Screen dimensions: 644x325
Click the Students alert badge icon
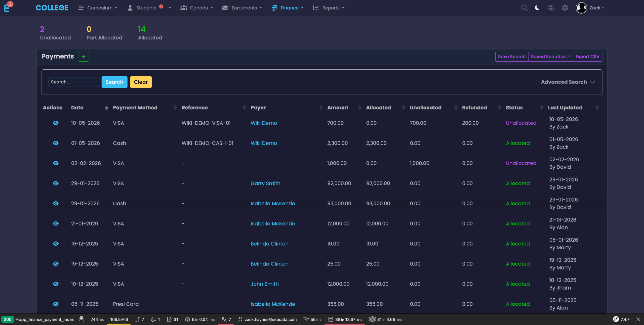(x=161, y=7)
